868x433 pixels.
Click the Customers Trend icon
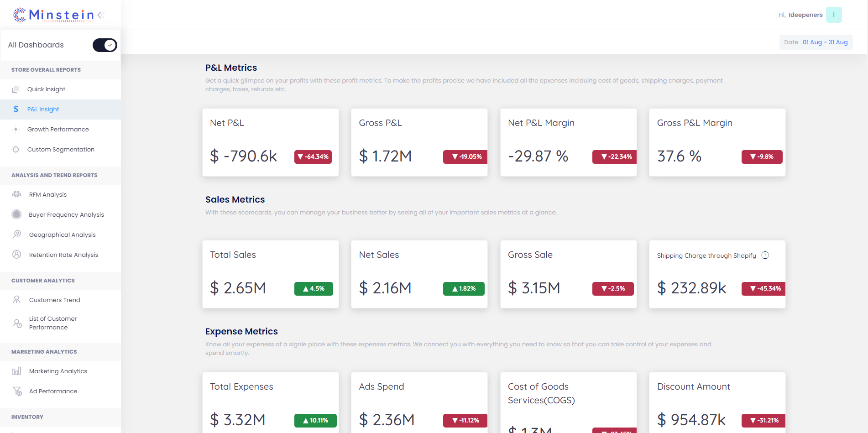16,300
